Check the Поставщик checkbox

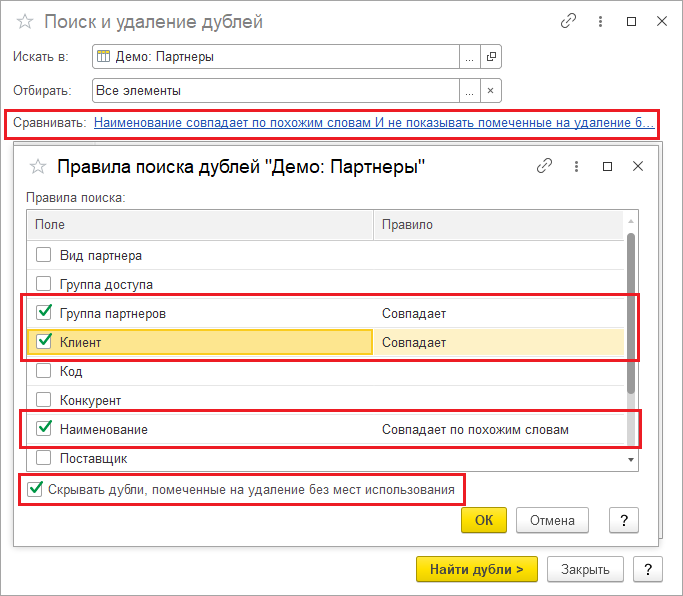pyautogui.click(x=44, y=458)
